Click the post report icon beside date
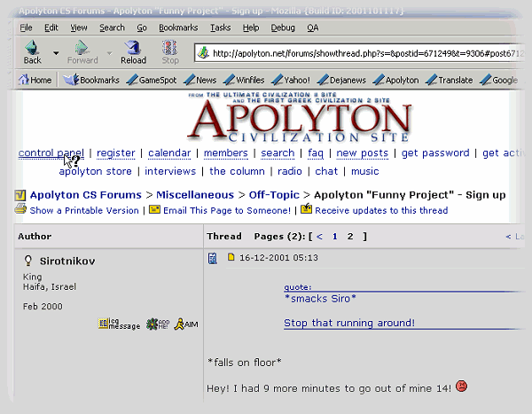The width and height of the screenshot is (532, 414). click(x=213, y=258)
